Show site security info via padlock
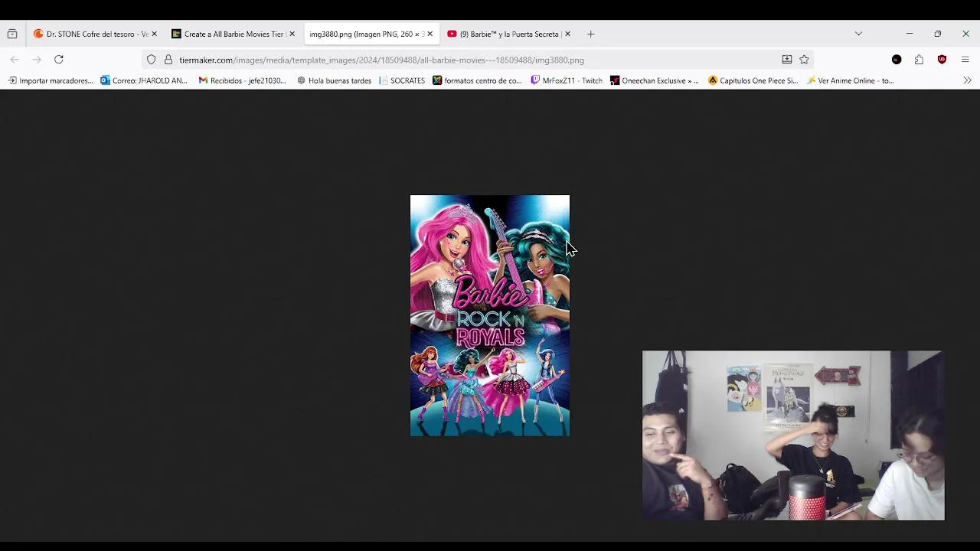Image resolution: width=980 pixels, height=551 pixels. coord(168,60)
